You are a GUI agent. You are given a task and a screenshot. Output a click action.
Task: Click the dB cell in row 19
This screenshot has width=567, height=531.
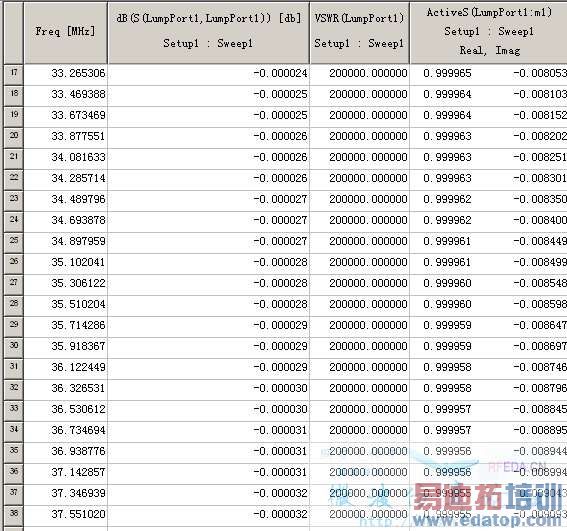pos(208,116)
